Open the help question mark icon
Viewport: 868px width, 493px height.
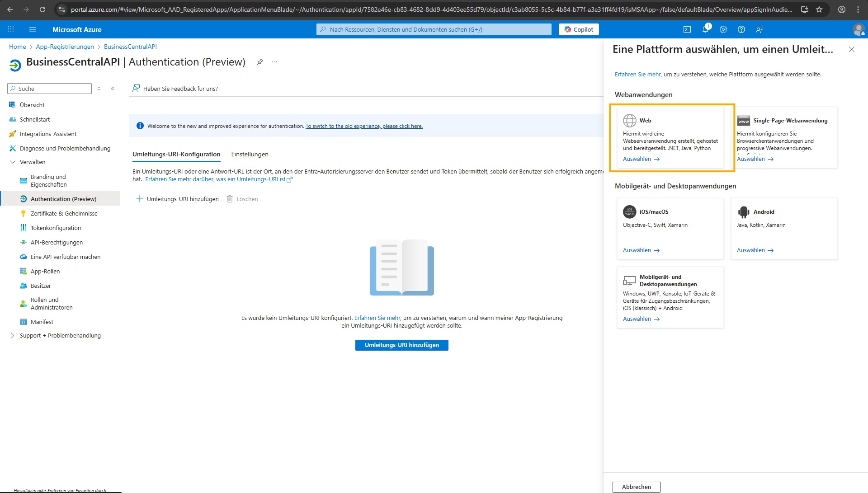(741, 29)
